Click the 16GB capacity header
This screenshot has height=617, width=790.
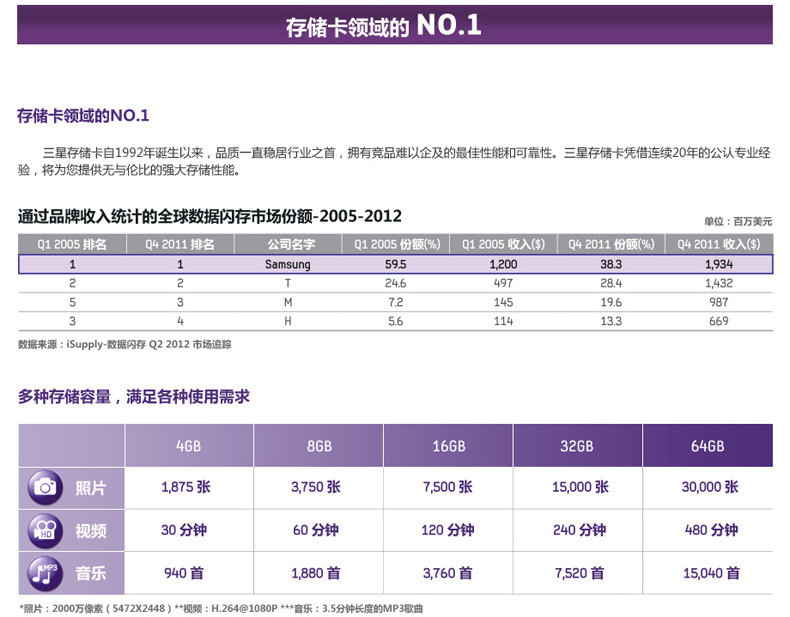[448, 446]
